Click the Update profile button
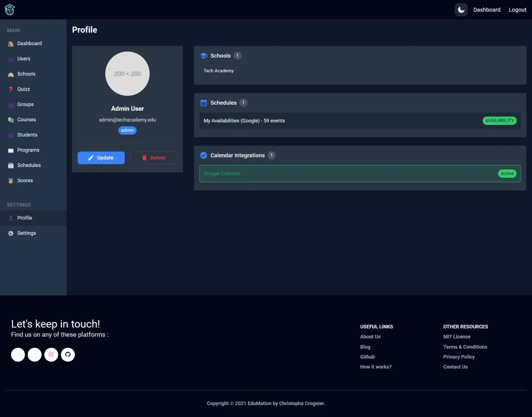The width and height of the screenshot is (532, 417). point(101,158)
